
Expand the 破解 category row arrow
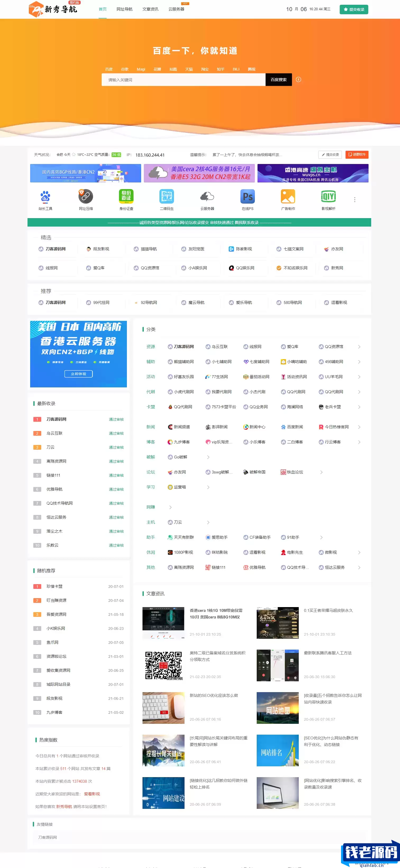point(208,457)
